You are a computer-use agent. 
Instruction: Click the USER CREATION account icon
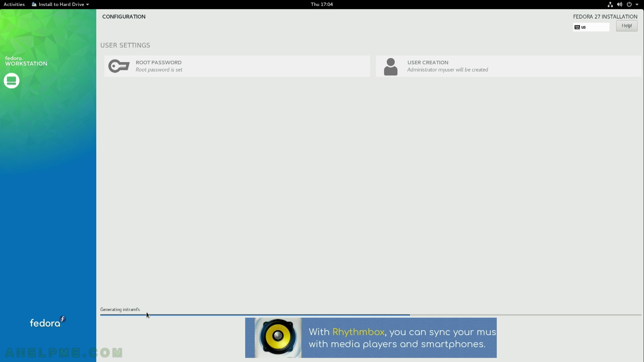click(x=390, y=66)
